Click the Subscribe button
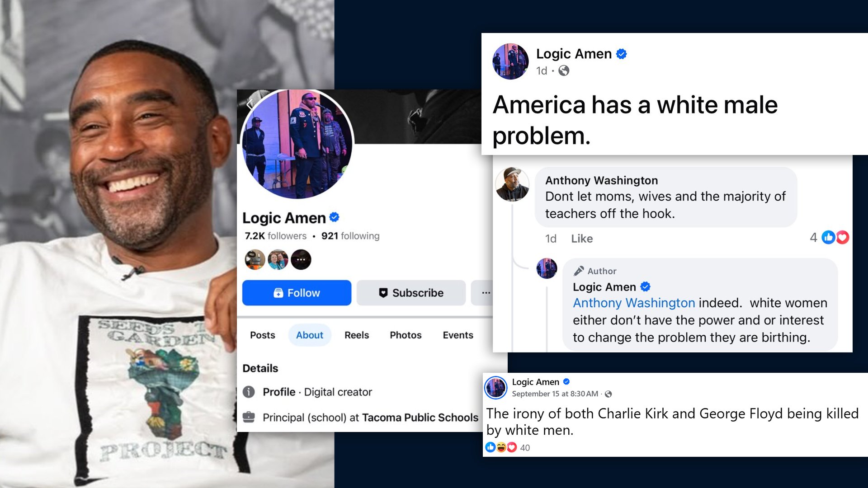 411,293
